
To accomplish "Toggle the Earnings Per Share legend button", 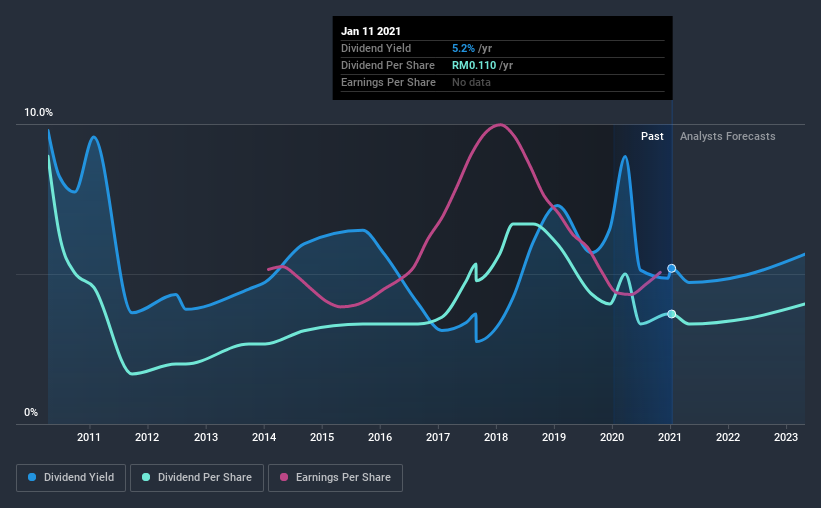I will pyautogui.click(x=335, y=478).
